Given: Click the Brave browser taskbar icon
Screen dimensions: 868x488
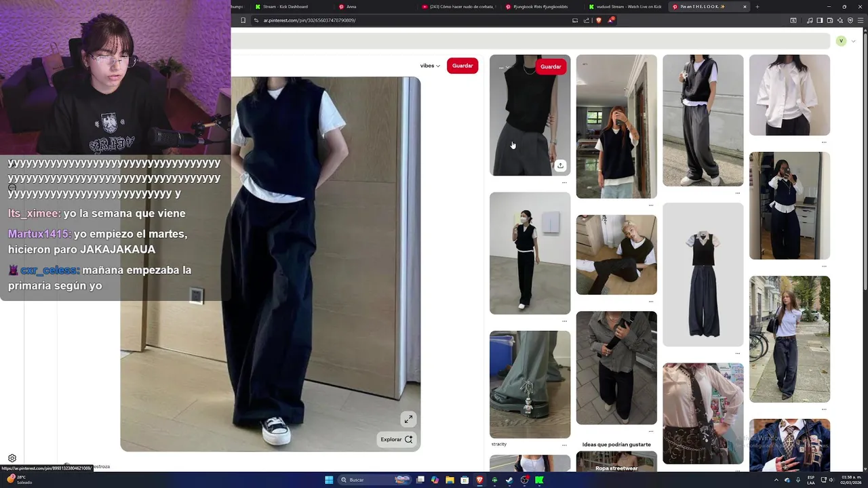Looking at the screenshot, I should click(479, 480).
